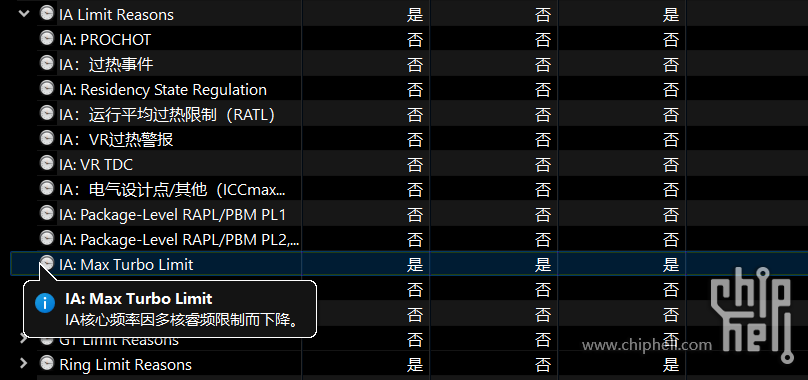Image resolution: width=808 pixels, height=380 pixels.
Task: Click the sensor icon beside IA: VR TDC
Action: coord(47,164)
